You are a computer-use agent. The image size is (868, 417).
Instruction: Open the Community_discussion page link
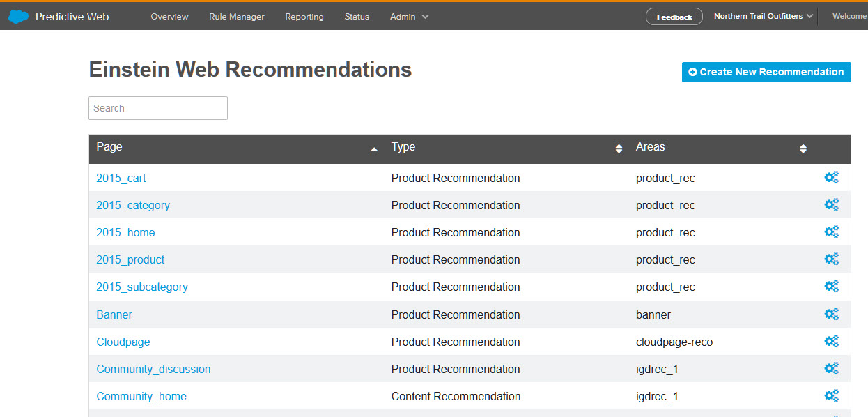coord(153,369)
